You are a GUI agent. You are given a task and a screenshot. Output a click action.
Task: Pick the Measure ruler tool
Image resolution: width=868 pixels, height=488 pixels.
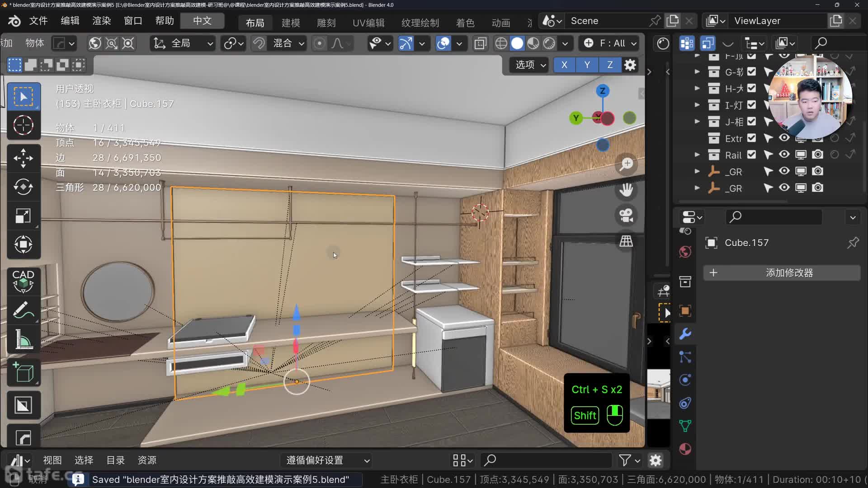coord(23,339)
